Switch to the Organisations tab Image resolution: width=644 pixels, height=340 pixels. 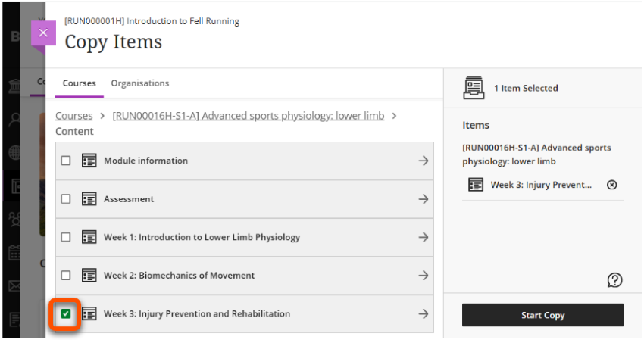pos(140,83)
